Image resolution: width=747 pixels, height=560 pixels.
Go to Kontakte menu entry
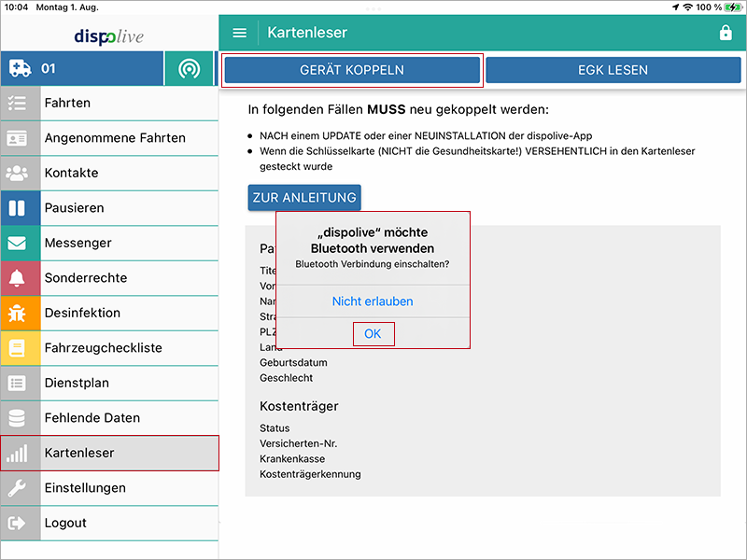[109, 173]
